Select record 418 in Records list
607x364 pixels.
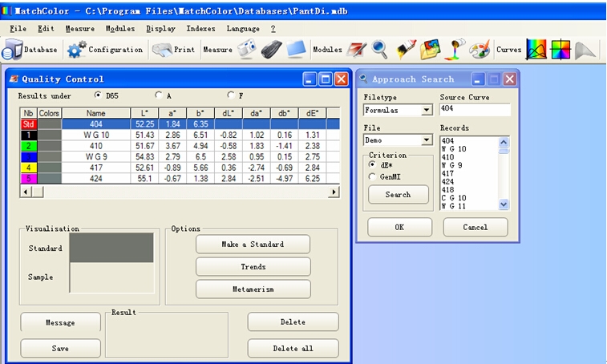click(x=447, y=190)
